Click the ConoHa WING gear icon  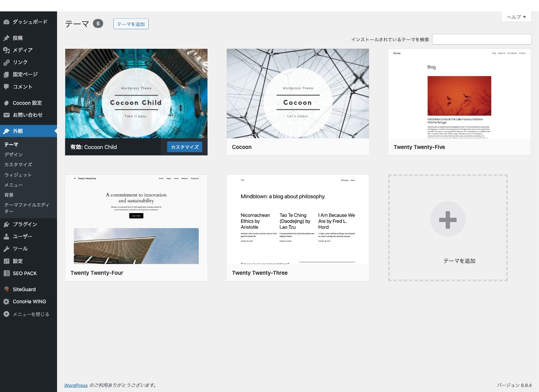[6, 301]
